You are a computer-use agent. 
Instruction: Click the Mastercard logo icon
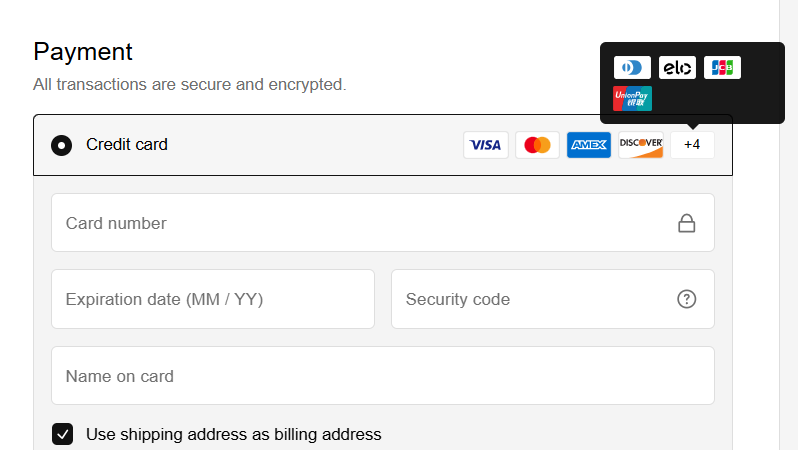[x=537, y=145]
